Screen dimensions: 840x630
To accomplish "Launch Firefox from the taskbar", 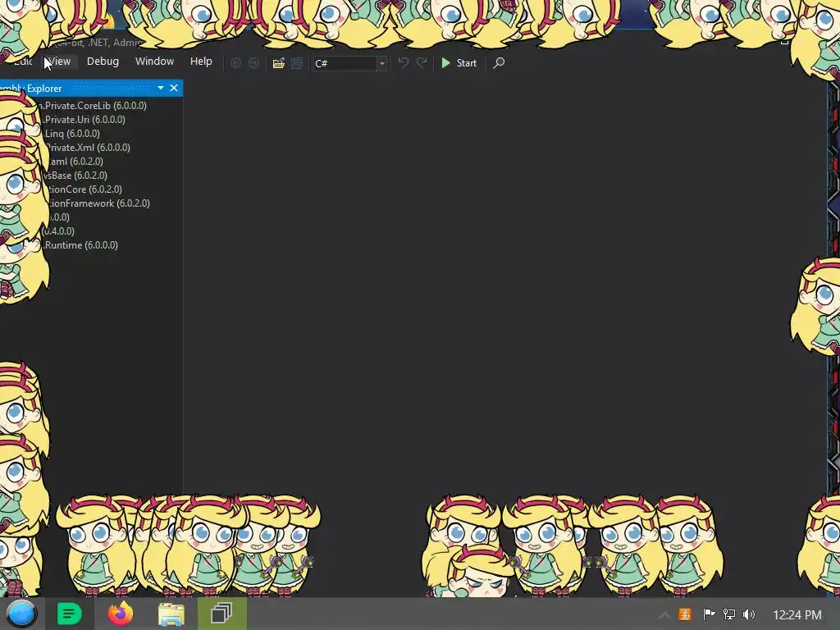I will click(121, 614).
